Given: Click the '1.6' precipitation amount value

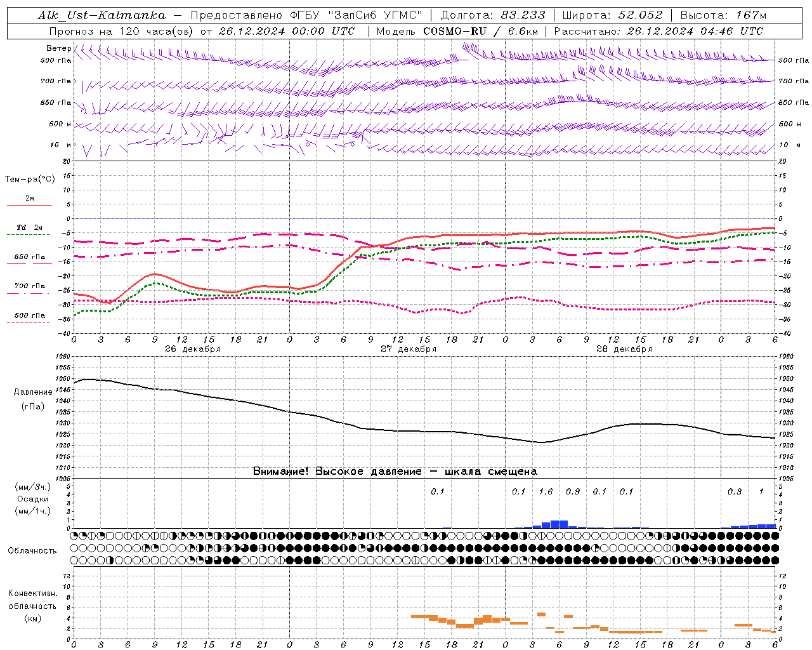Looking at the screenshot, I should click(x=546, y=492).
